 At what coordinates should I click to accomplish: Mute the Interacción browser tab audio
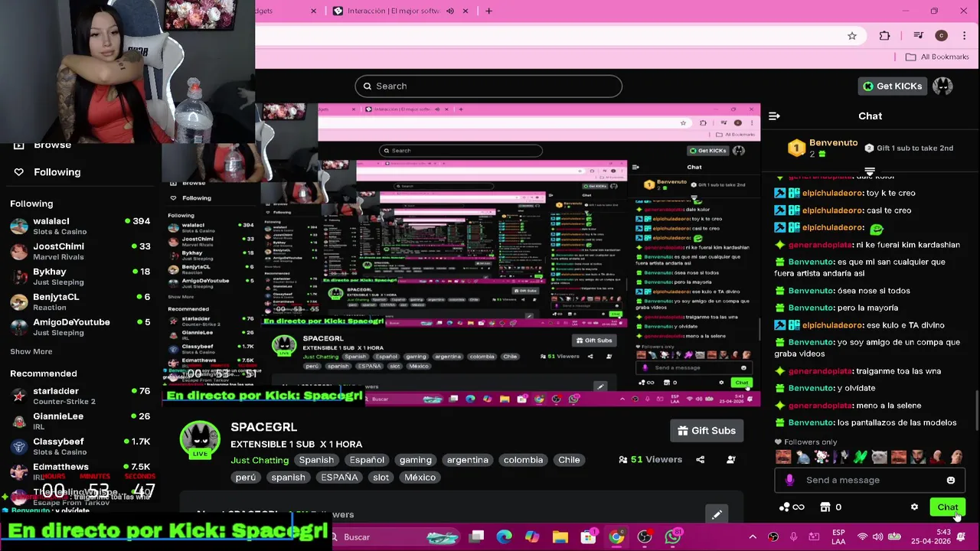(x=450, y=11)
